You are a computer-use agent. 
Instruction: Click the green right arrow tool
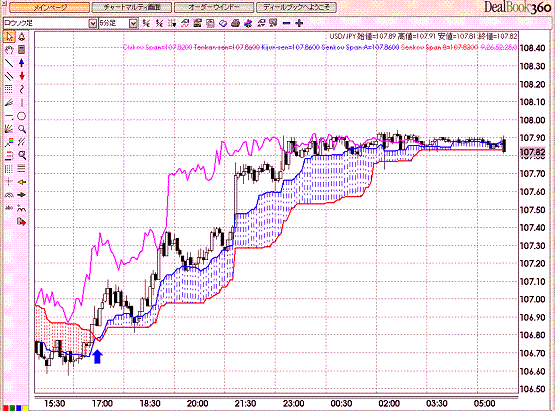22,195
